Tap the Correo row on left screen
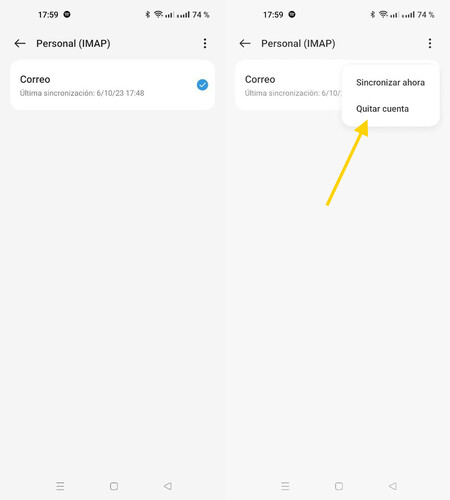The image size is (450, 500). tap(112, 85)
